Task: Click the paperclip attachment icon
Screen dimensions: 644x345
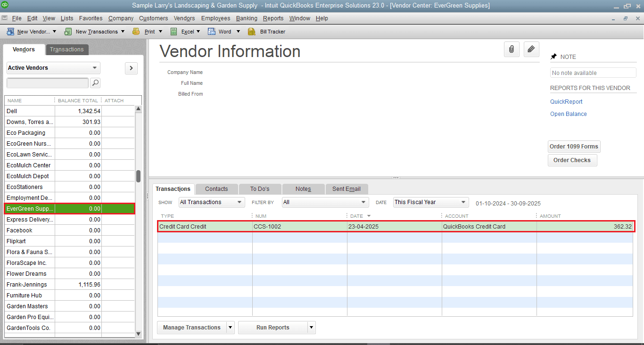Action: tap(512, 49)
